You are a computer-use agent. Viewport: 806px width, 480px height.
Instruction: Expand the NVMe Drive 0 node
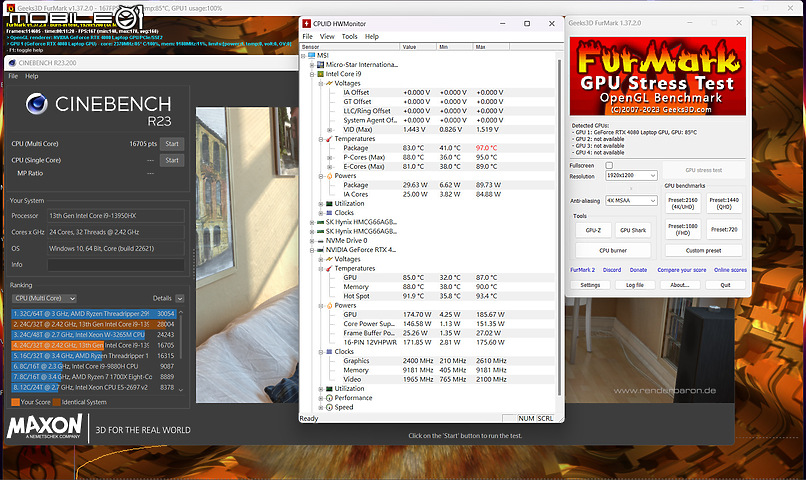(x=312, y=241)
